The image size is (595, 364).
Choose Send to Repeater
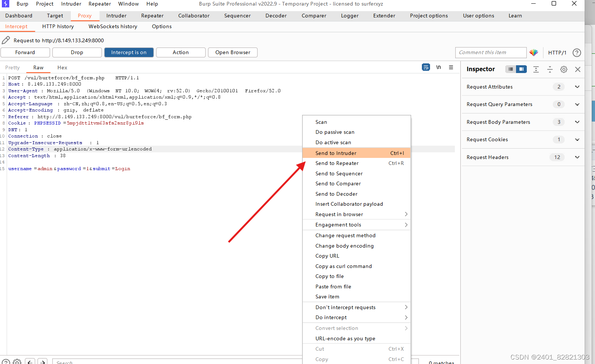(357, 163)
